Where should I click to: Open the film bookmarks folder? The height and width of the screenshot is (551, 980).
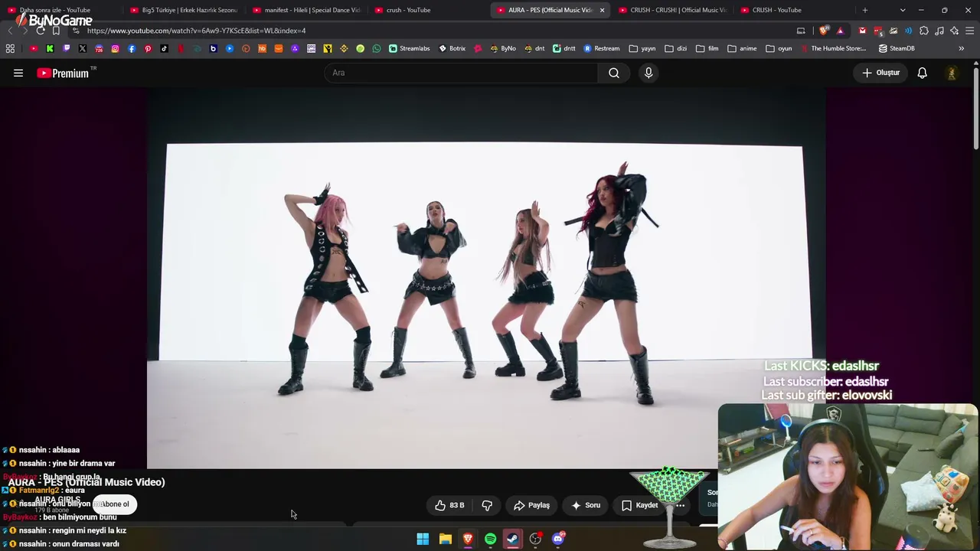[707, 48]
